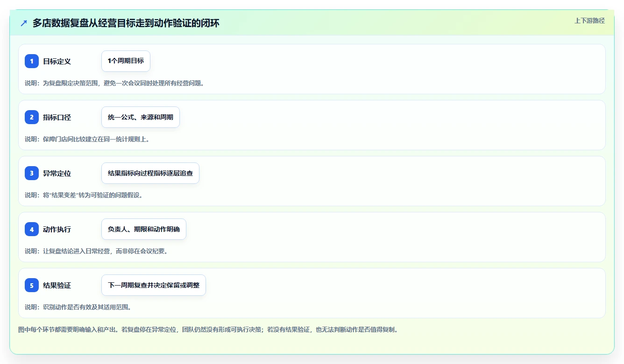
Task: Click the footer paragraph 图中每个环节都需要明确输入和产出
Action: coord(208,329)
